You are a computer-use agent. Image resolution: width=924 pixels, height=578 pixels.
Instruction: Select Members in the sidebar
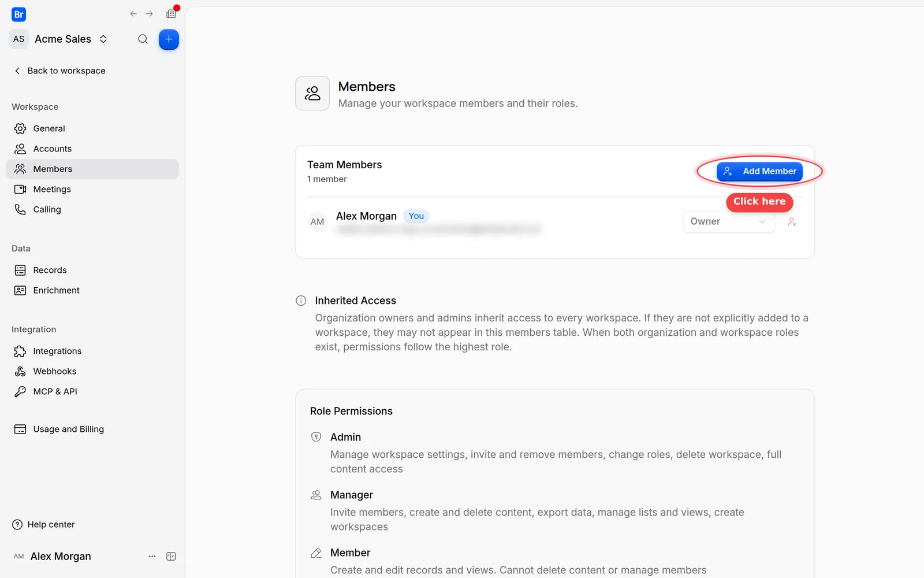coord(92,169)
